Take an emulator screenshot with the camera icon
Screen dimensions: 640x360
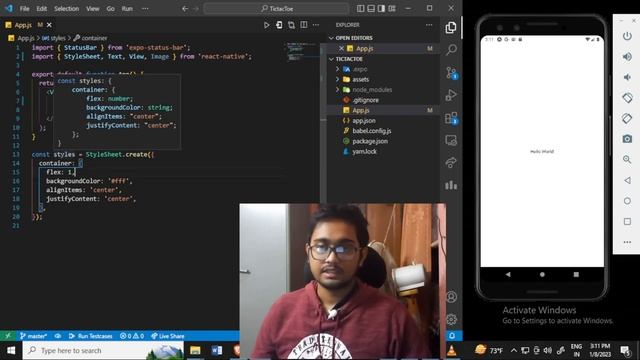tap(627, 139)
